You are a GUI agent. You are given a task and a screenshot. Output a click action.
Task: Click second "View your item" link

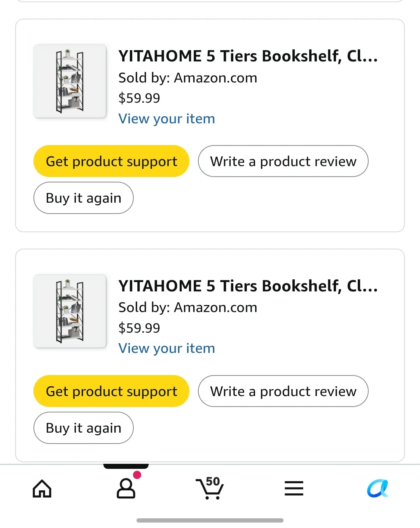[x=167, y=348]
